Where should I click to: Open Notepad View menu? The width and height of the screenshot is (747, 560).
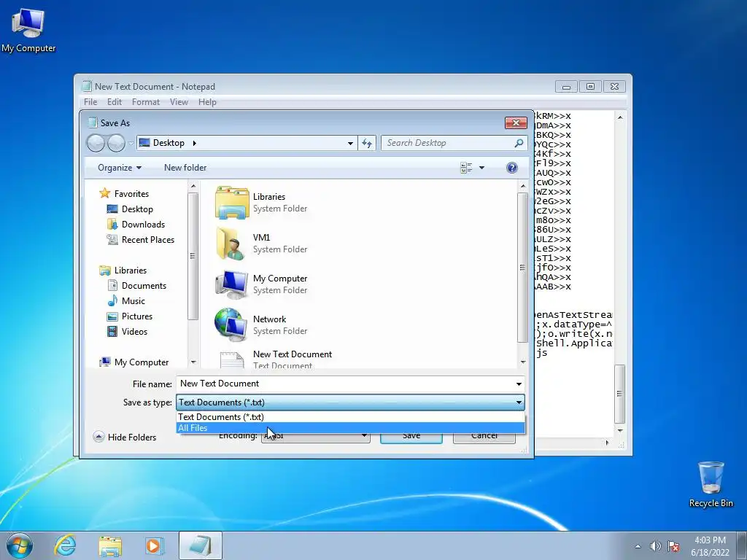click(179, 102)
